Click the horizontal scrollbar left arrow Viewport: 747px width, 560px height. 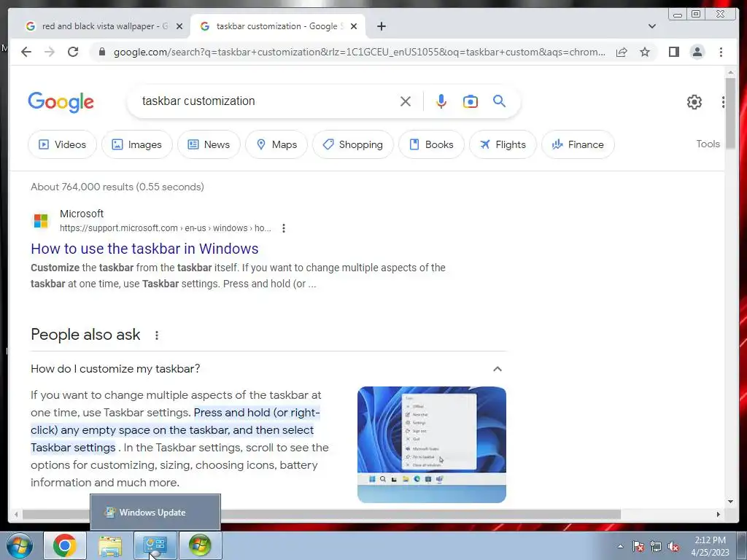[16, 514]
